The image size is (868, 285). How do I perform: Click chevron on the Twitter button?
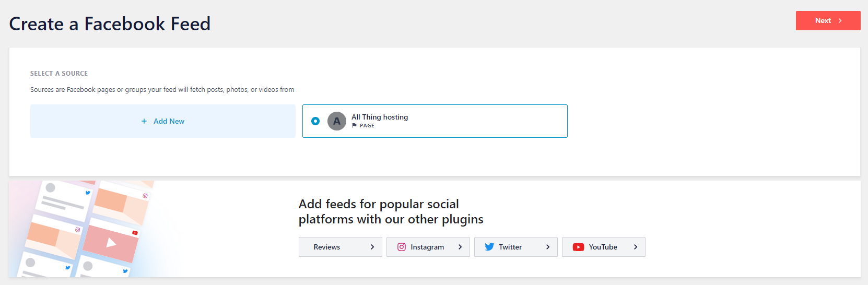548,247
